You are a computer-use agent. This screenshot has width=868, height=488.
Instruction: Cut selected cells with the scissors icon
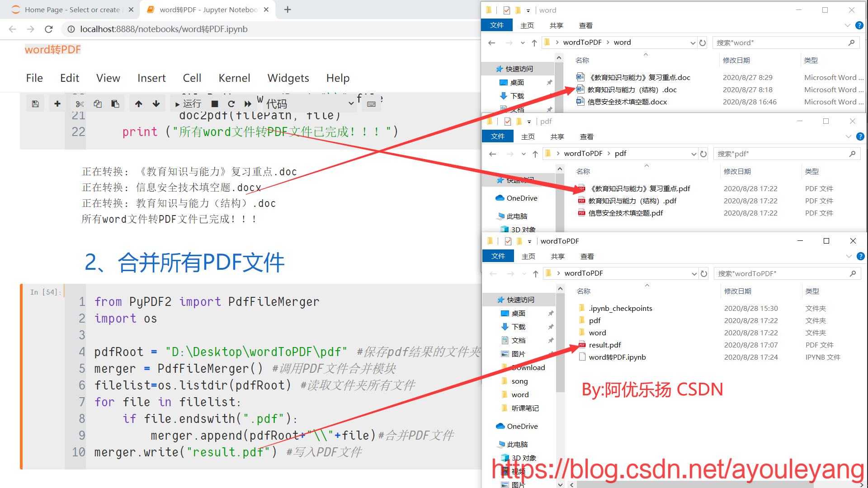tap(80, 104)
